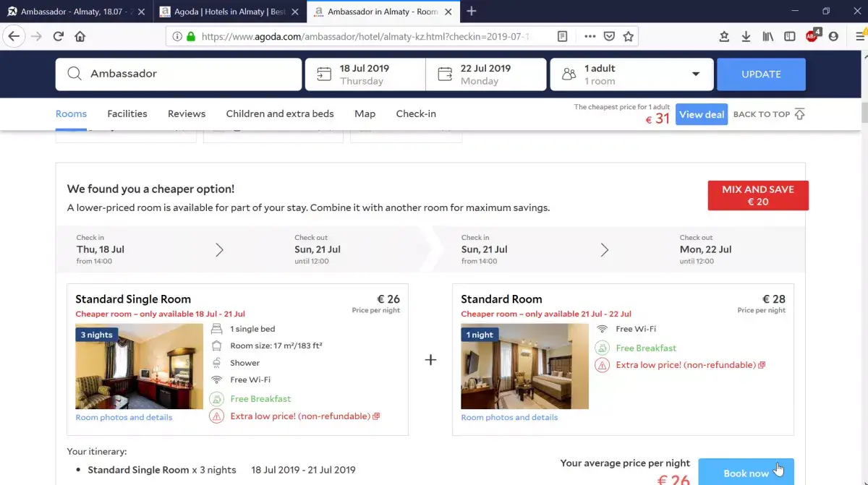
Task: Open the browser home page
Action: point(80,36)
